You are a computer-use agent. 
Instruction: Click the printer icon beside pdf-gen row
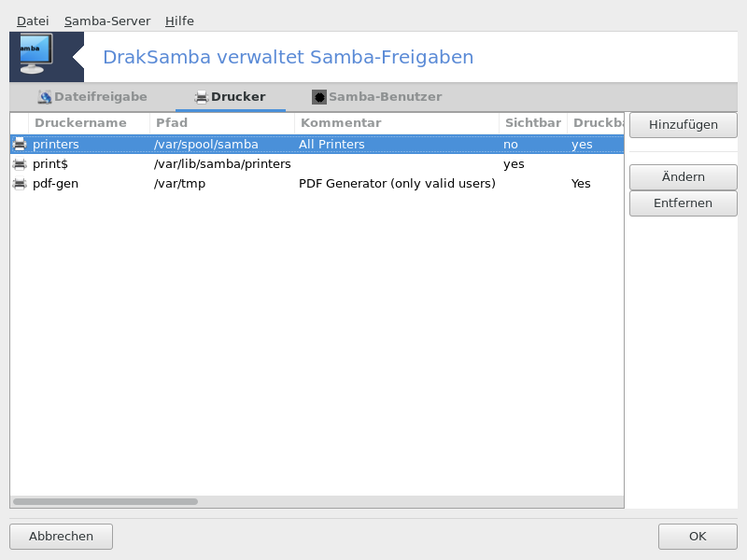tap(20, 183)
